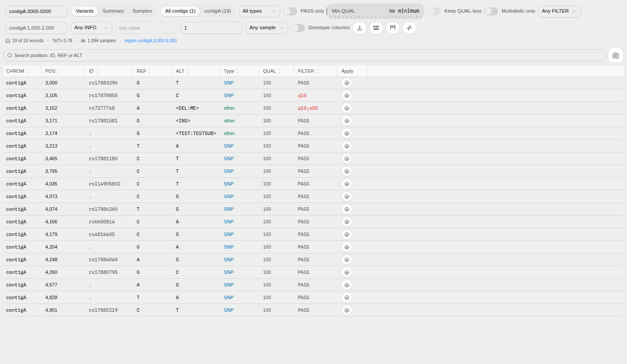Switch to the Samples tab
The image size is (627, 364).
pyautogui.click(x=142, y=11)
